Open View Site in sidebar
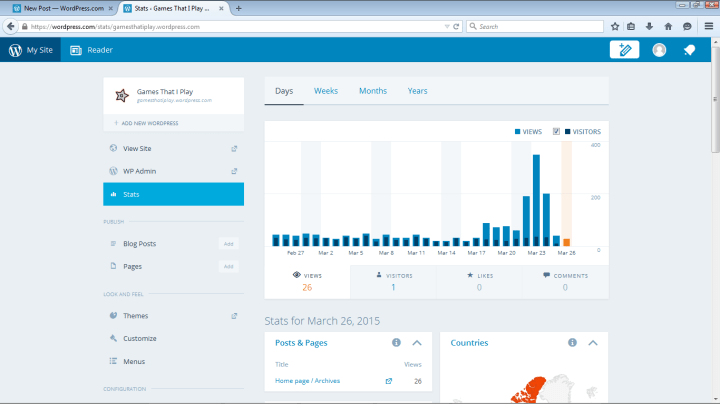The image size is (720, 404). tap(137, 148)
